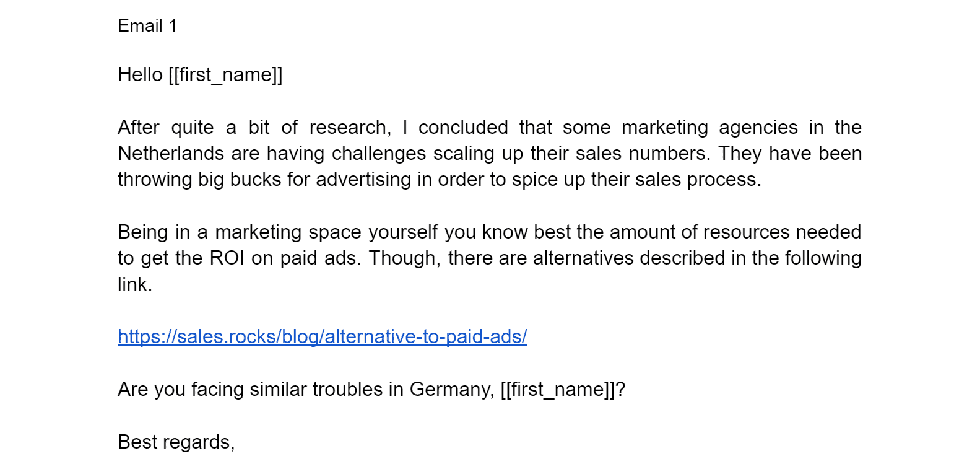Place cursor on the word "Hello"
The width and height of the screenshot is (980, 464).
[x=140, y=75]
